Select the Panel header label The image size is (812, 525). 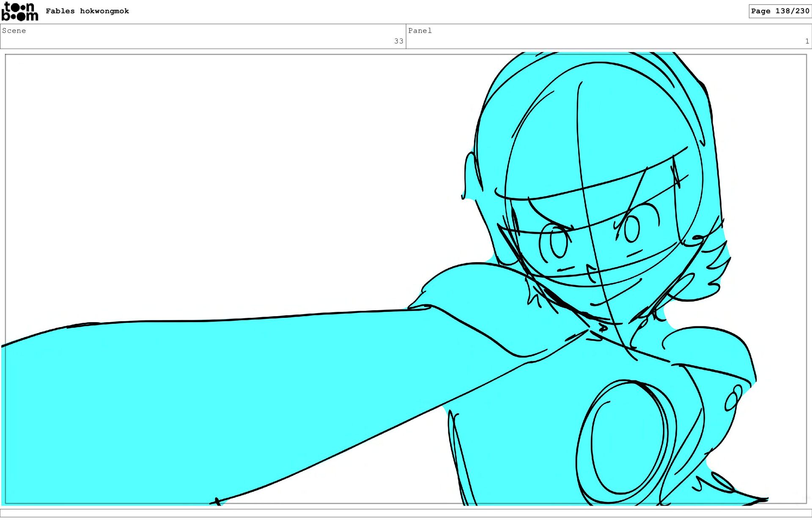(x=420, y=30)
